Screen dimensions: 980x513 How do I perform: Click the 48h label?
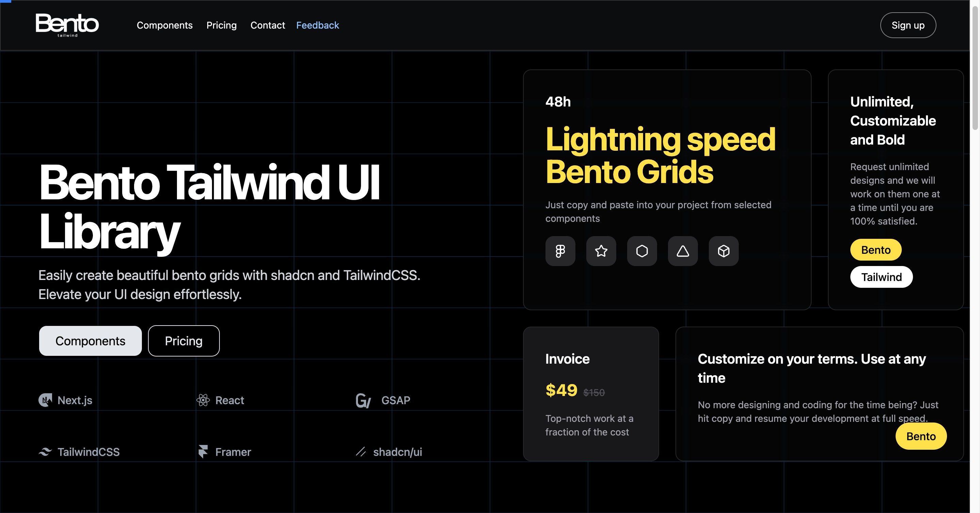tap(558, 102)
